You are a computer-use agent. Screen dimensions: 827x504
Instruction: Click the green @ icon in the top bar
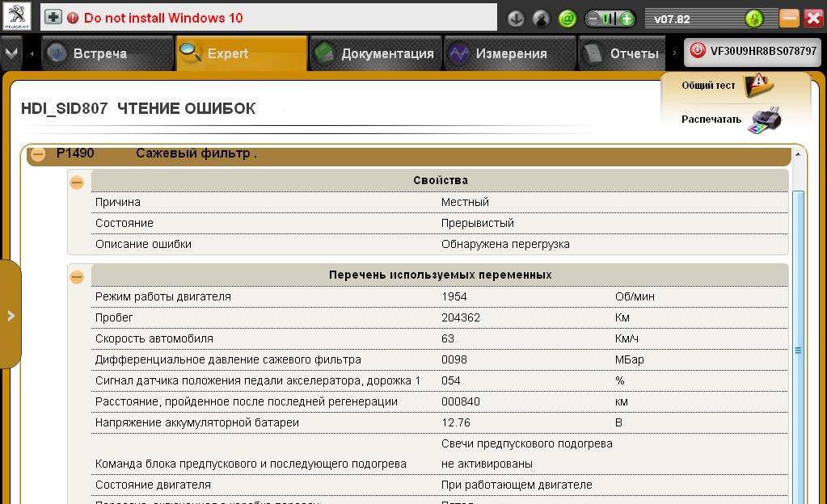(568, 18)
